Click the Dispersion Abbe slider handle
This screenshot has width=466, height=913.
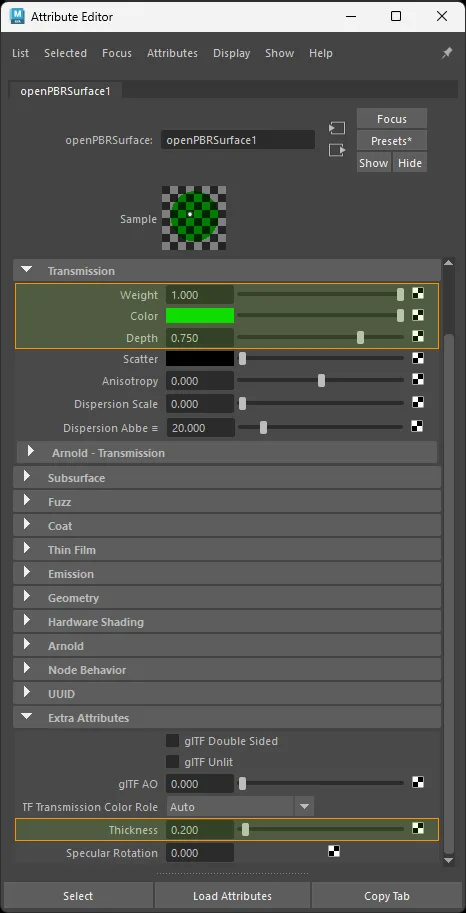[x=263, y=427]
